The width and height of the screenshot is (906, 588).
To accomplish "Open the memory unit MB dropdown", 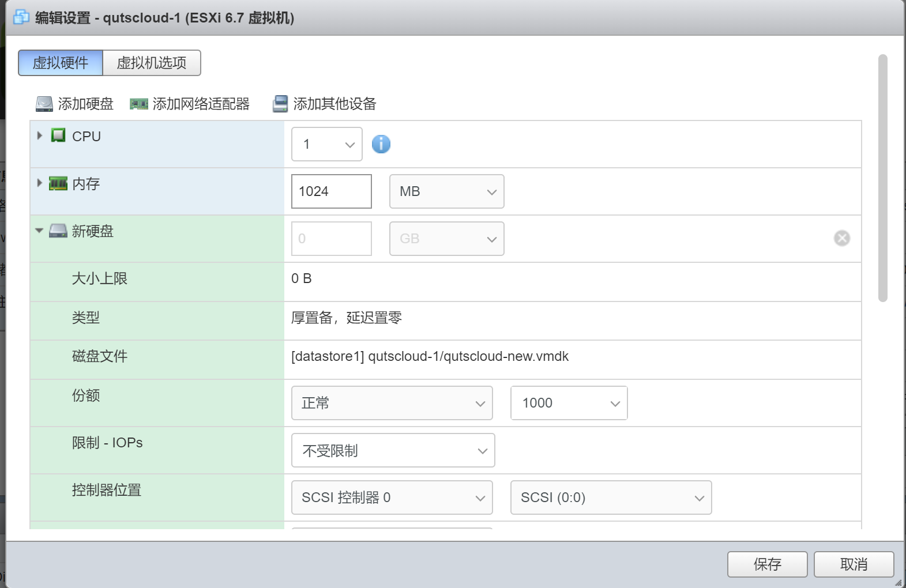I will pyautogui.click(x=447, y=191).
